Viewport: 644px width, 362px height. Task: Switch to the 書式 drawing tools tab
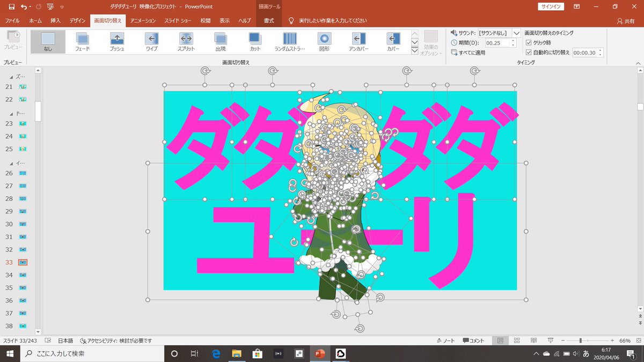coord(269,20)
